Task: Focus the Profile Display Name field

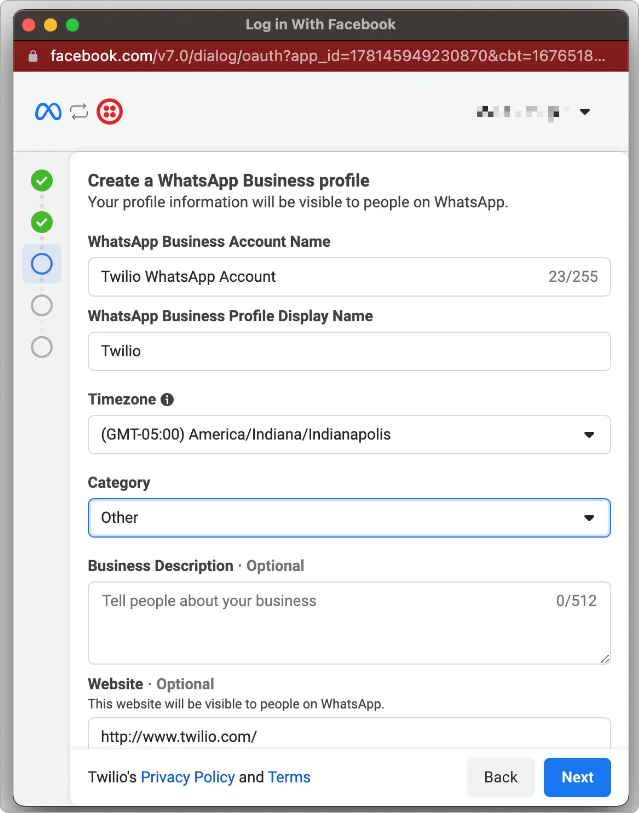Action: [349, 351]
